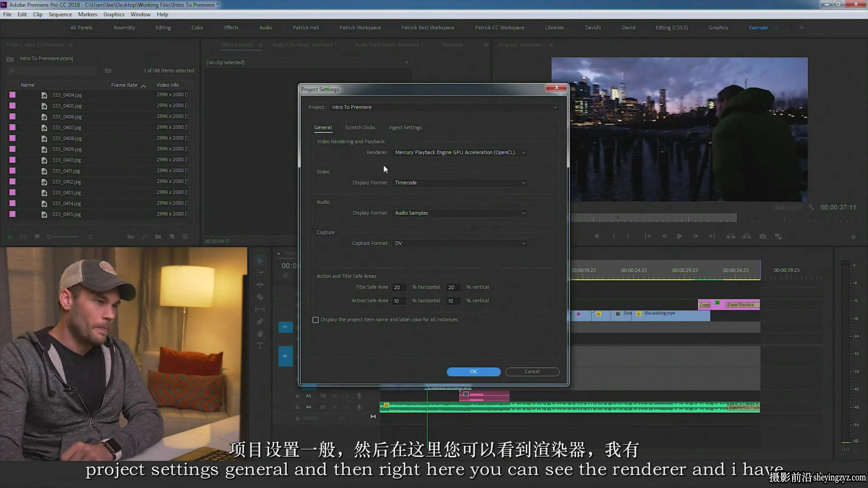Select the Track Select Forward tool
The image size is (868, 488).
coord(260,272)
